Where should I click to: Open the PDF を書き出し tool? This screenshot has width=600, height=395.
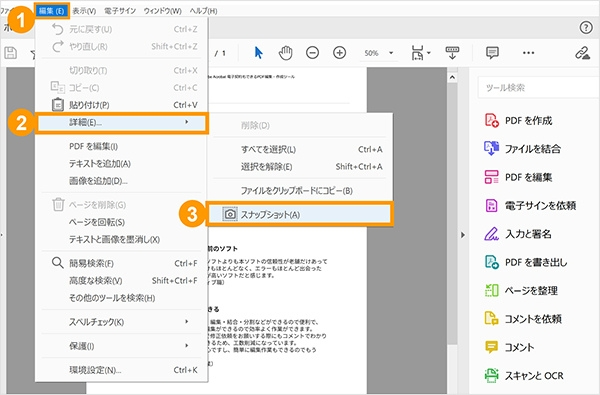pyautogui.click(x=526, y=262)
